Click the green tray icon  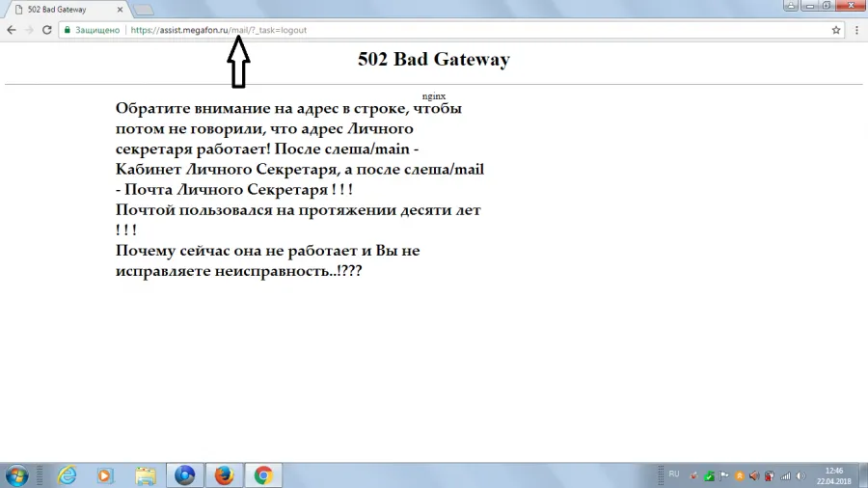click(x=709, y=475)
